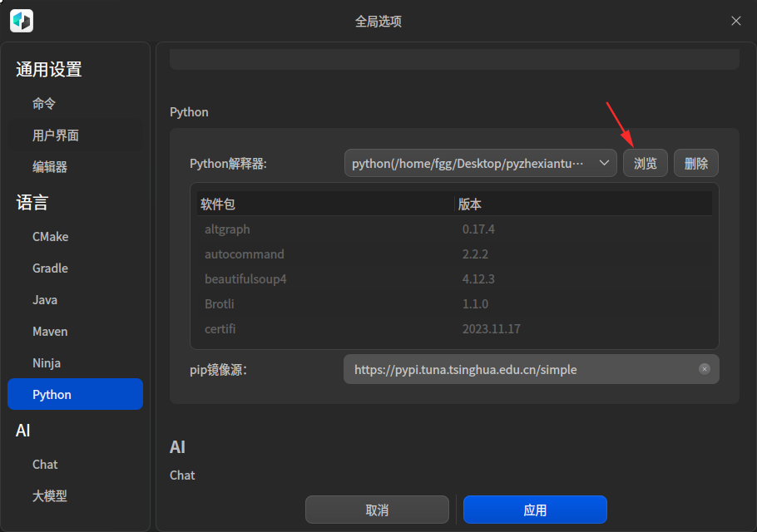Viewport: 757px width, 532px height.
Task: Open Java language settings
Action: [x=76, y=300]
